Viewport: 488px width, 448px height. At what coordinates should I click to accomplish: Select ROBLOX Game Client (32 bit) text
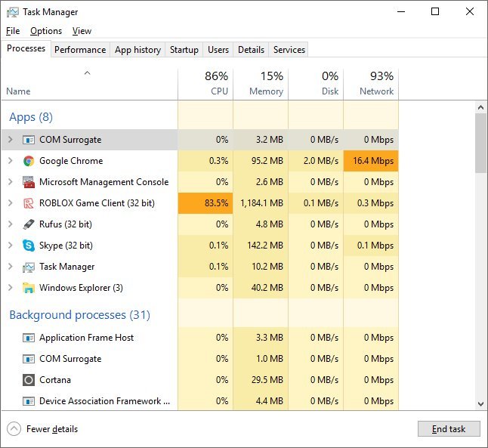[x=97, y=203]
